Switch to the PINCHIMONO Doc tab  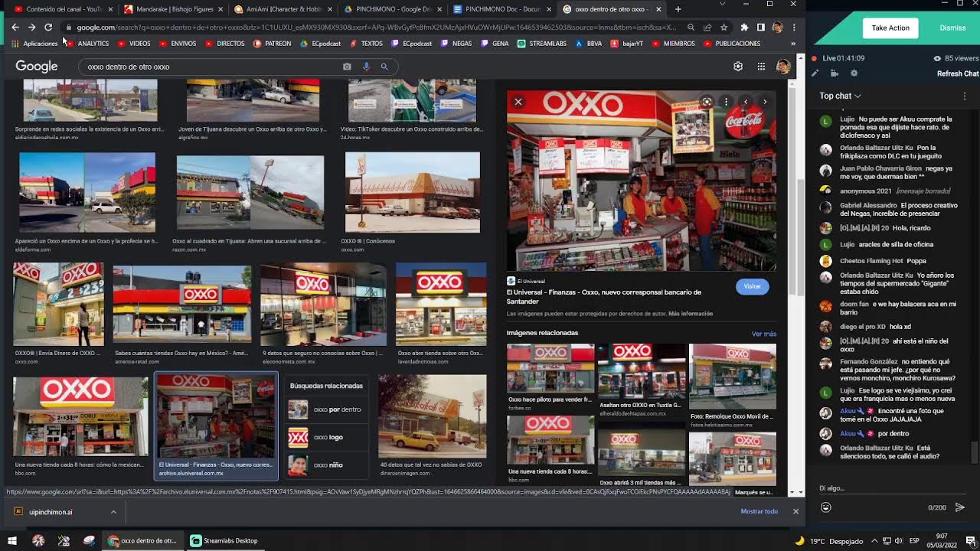504,9
